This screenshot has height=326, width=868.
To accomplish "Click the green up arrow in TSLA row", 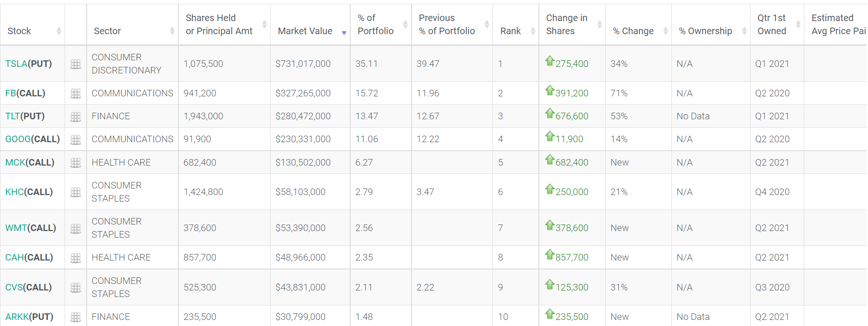I will (550, 61).
